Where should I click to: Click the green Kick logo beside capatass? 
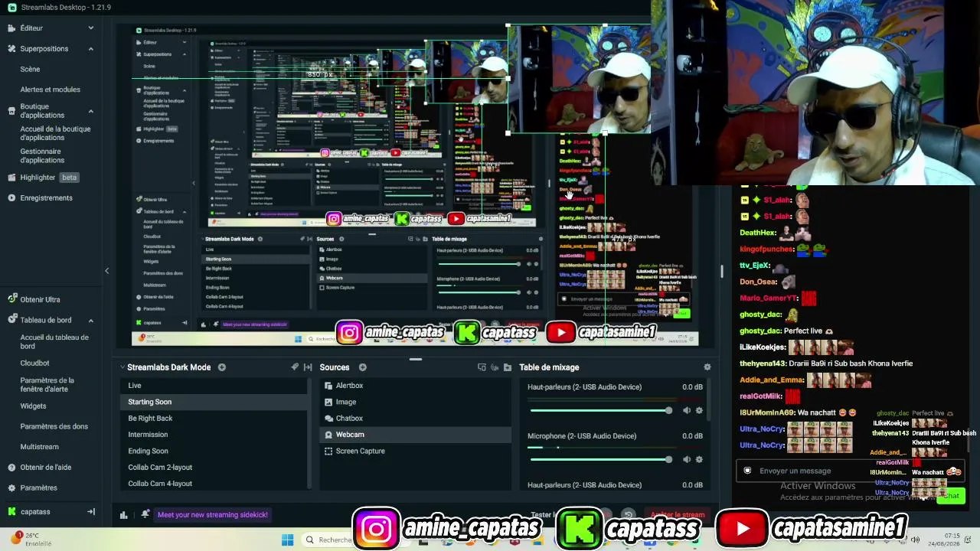coord(11,512)
